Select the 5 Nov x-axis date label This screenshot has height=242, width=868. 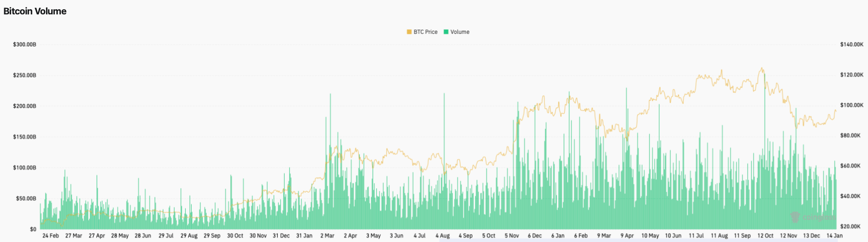coord(512,235)
